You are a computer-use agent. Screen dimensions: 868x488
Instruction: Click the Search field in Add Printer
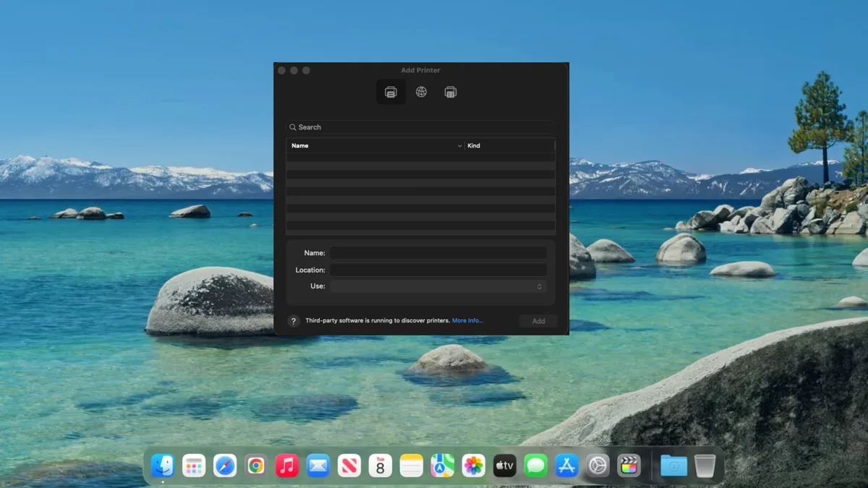pyautogui.click(x=421, y=127)
